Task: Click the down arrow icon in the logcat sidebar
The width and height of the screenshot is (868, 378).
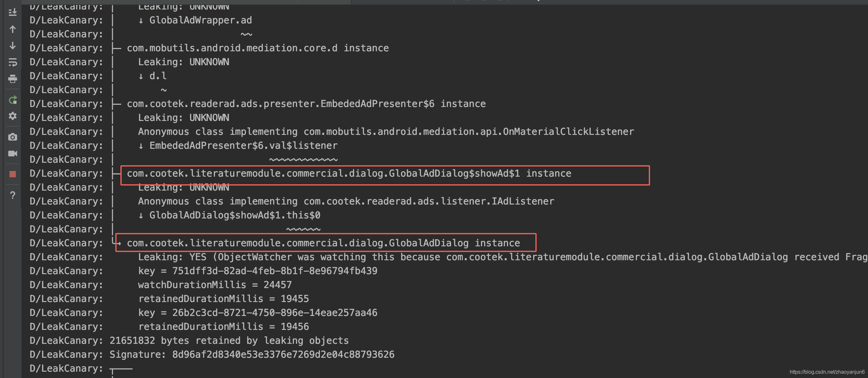Action: [12, 46]
